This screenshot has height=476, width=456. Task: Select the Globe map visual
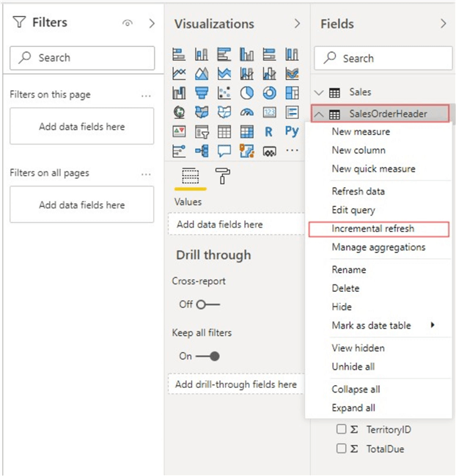[180, 112]
